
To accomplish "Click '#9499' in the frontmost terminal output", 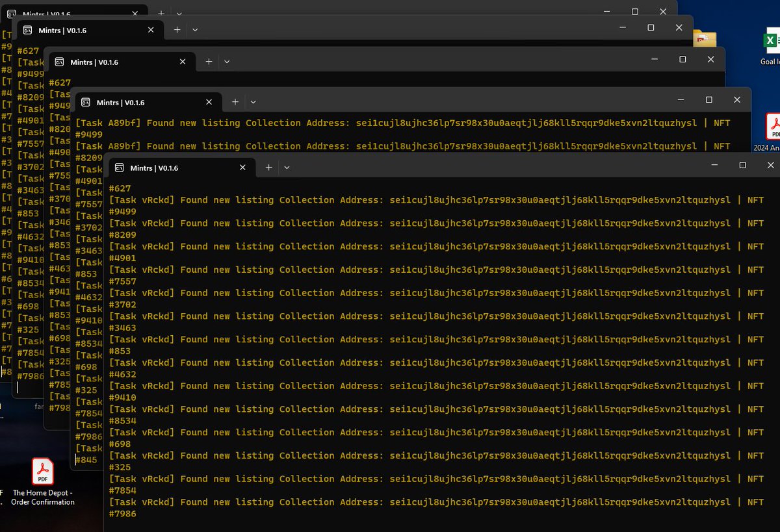I will coord(122,212).
